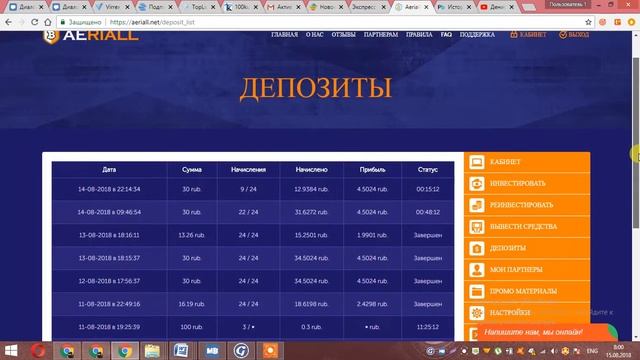This screenshot has width=640, height=360.
Task: Open browser home page via house icon
Action: click(48, 22)
